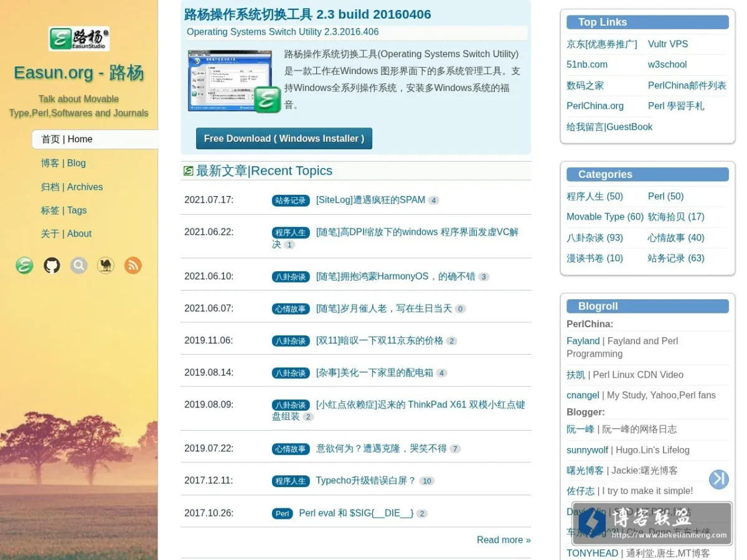Open 曙光博客 blogroll link
747x560 pixels.
click(585, 470)
